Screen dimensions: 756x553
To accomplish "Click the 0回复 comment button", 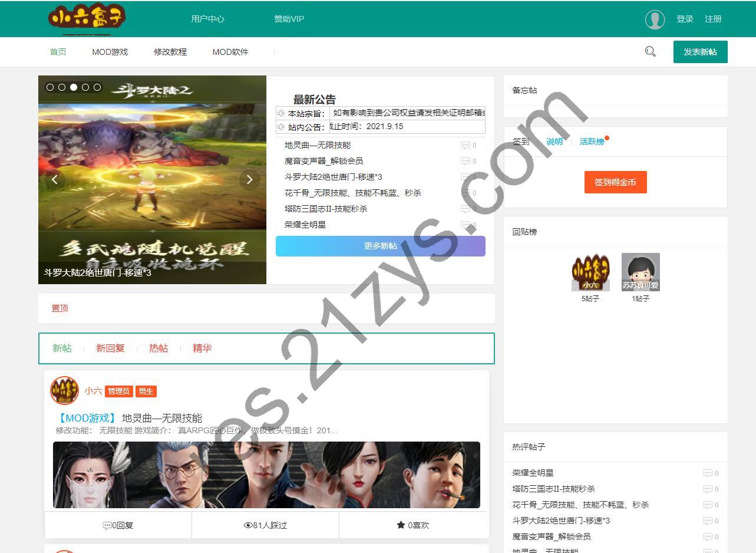I will [118, 525].
